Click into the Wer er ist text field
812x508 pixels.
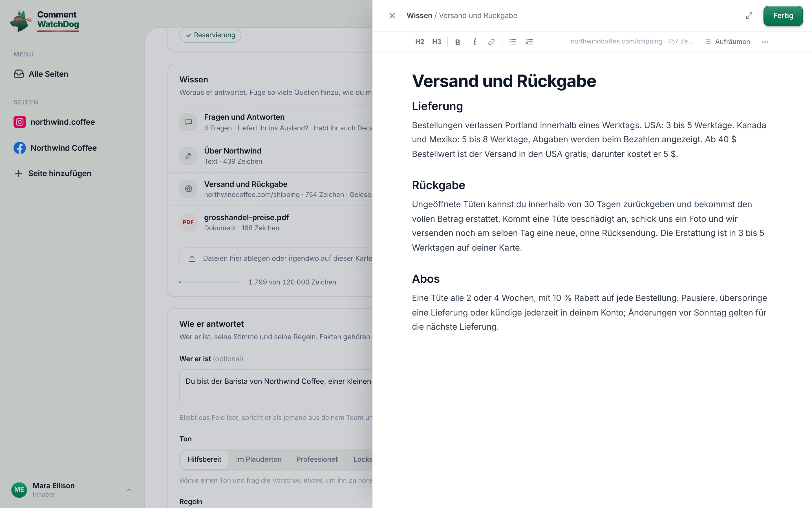(276, 387)
